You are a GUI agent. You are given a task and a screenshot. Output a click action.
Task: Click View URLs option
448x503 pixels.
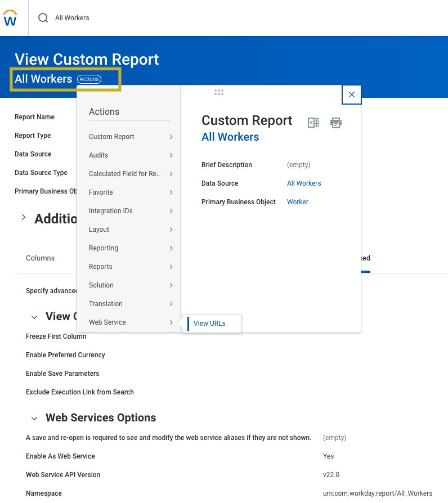[209, 324]
